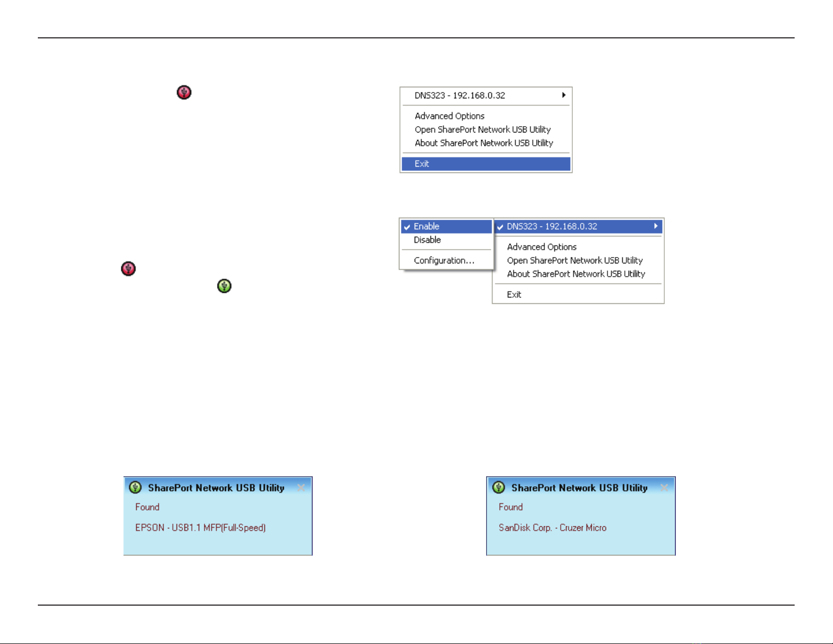Open Configuration... from the submenu
This screenshot has width=833, height=644.
(446, 260)
